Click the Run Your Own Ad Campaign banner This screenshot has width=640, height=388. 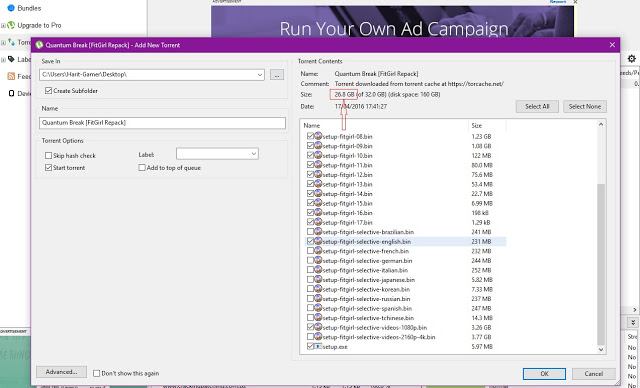click(x=392, y=21)
